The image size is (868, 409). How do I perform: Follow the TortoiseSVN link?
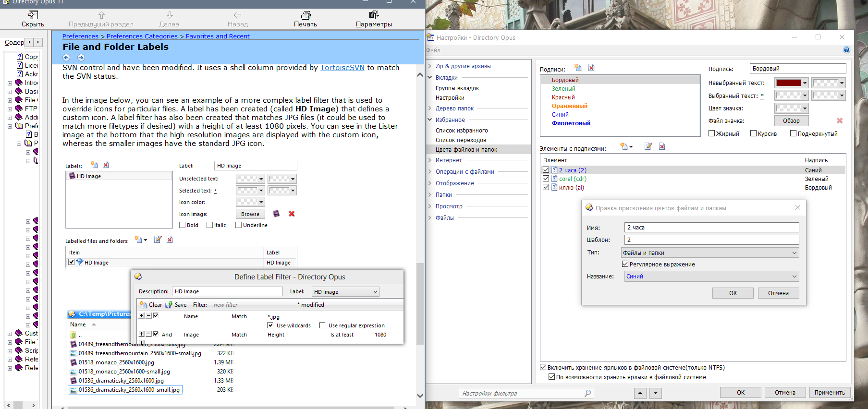[x=342, y=68]
